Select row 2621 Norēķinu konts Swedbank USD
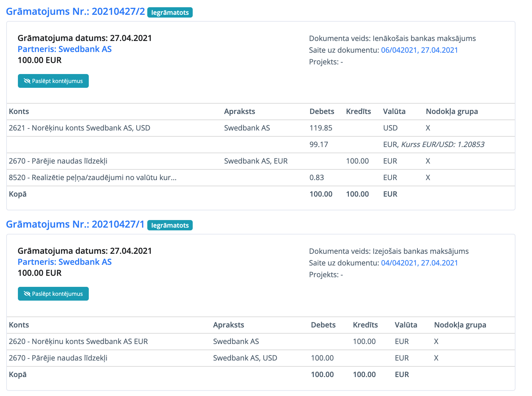Screen dimensions: 532x396 [79, 128]
